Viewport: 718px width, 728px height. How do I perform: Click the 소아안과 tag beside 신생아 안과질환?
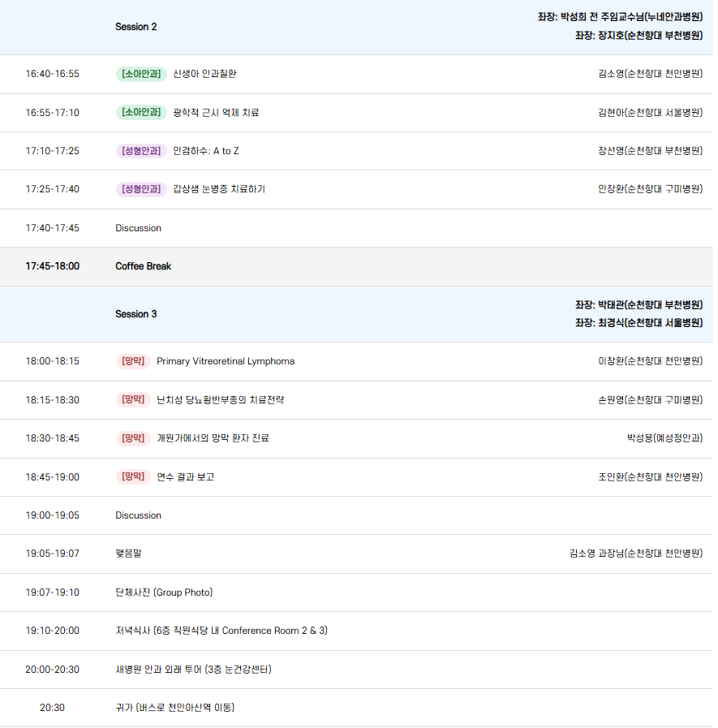[141, 74]
